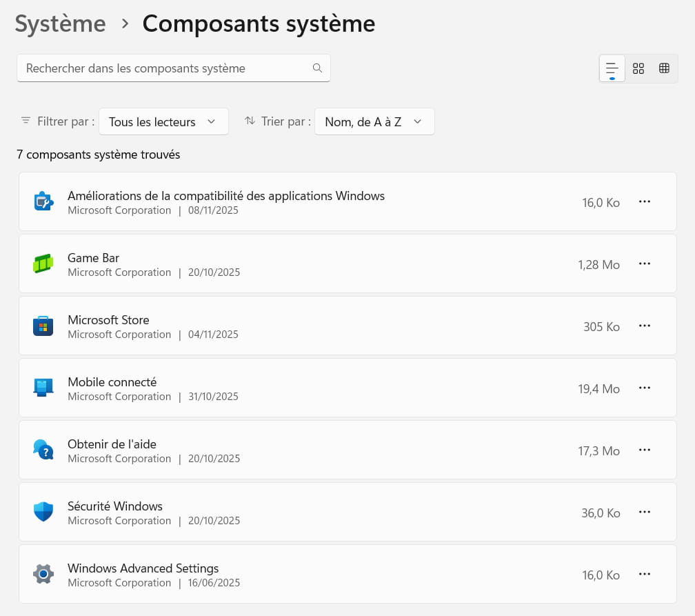The width and height of the screenshot is (695, 616).
Task: Click the Microsoft Store icon
Action: [43, 326]
